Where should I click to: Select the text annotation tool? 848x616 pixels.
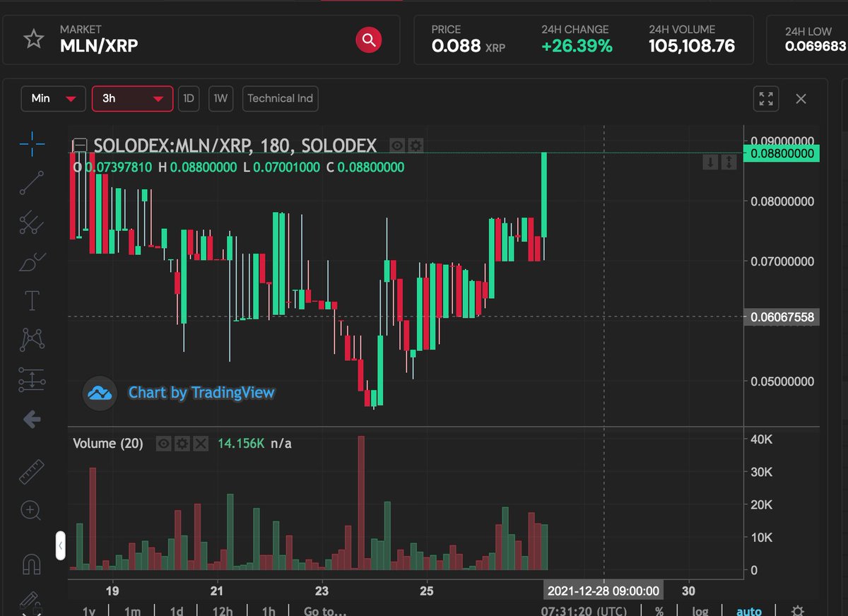(32, 300)
